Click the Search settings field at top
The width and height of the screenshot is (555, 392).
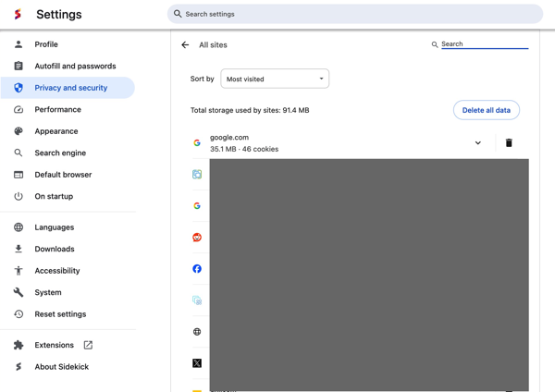click(355, 14)
